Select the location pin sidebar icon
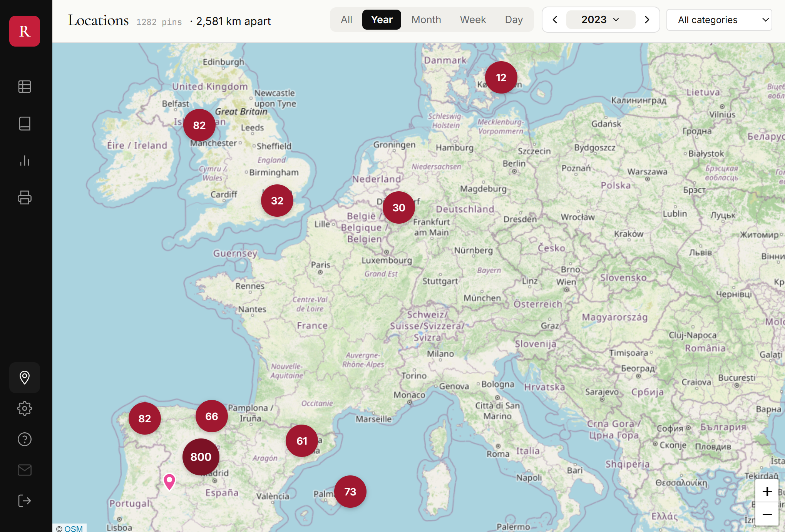The width and height of the screenshot is (785, 532). point(25,378)
